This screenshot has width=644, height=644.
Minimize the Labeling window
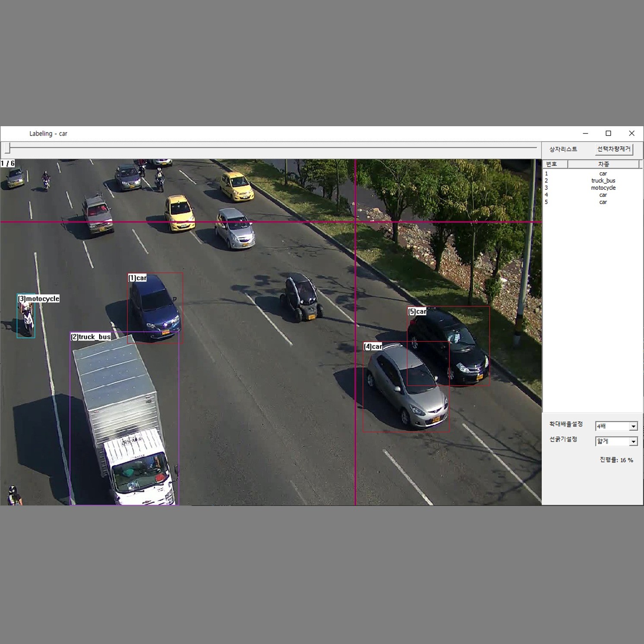585,133
